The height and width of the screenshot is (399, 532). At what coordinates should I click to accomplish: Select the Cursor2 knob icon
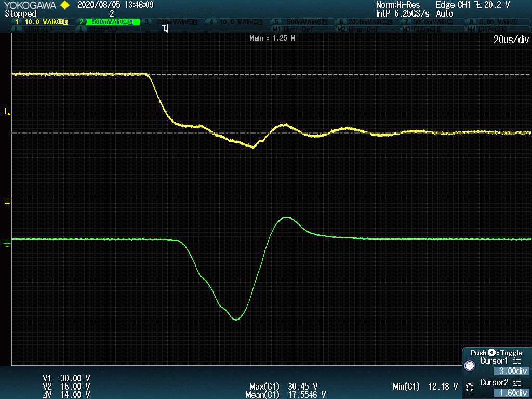[x=470, y=387]
